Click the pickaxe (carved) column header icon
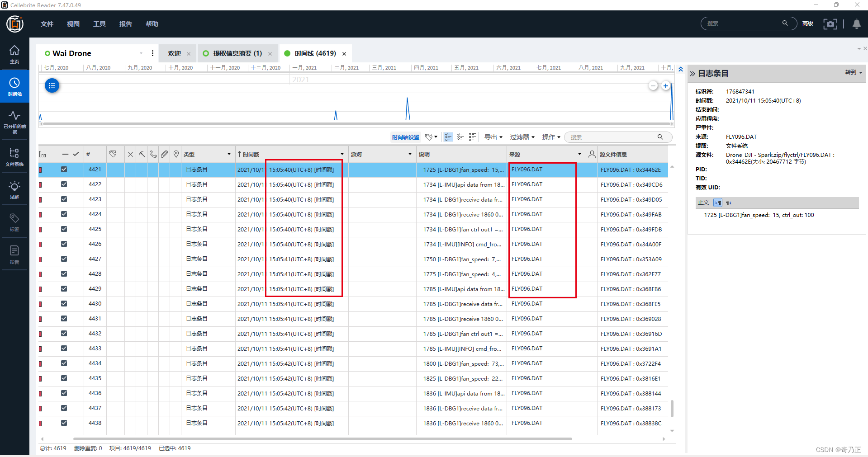Screen dimensions: 868x457 pos(142,154)
